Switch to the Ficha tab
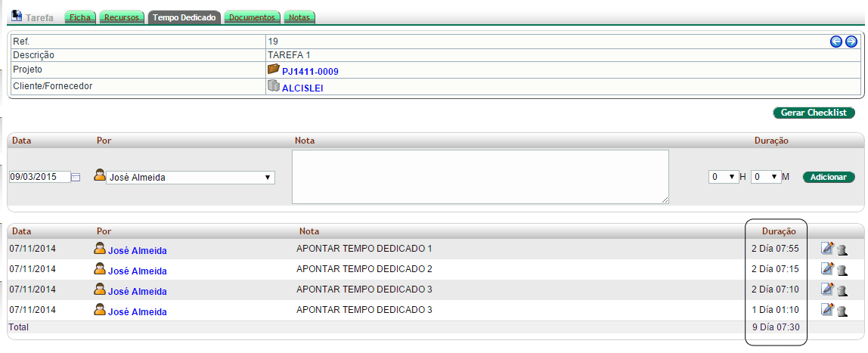Viewport: 868px width, 353px height. click(81, 17)
